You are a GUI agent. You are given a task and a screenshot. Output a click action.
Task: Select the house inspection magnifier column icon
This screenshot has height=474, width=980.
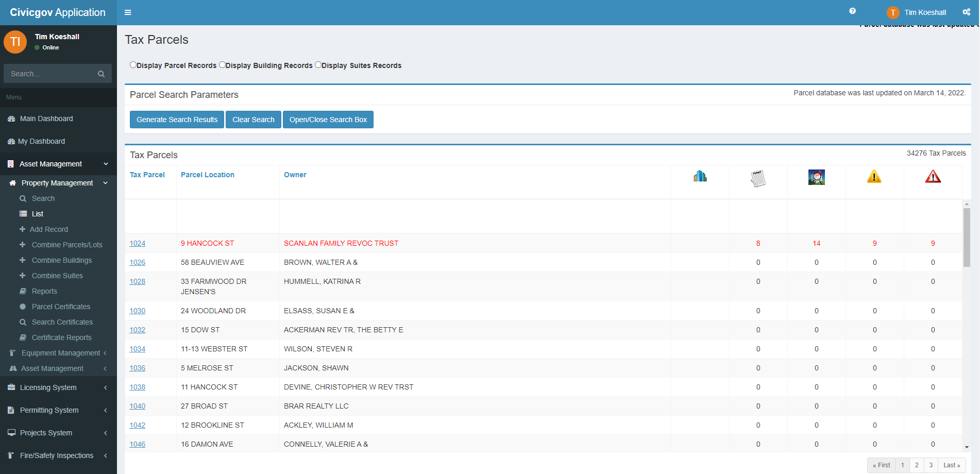tap(816, 177)
